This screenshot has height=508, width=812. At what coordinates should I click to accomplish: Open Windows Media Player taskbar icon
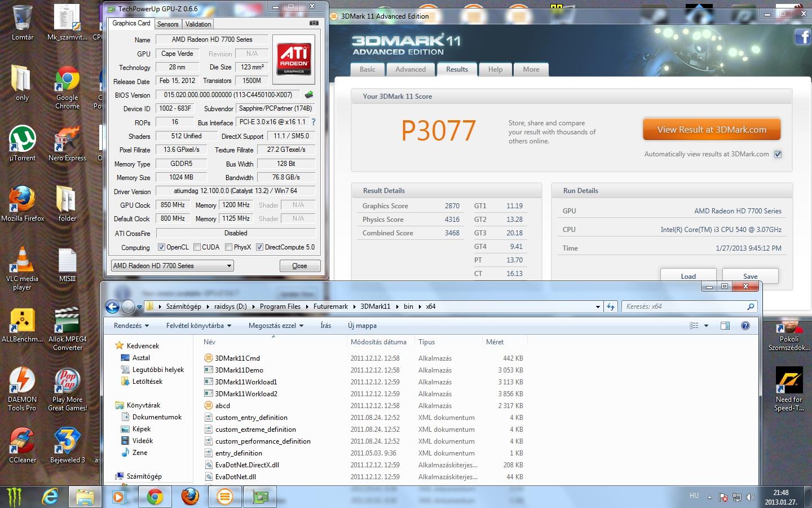(118, 497)
